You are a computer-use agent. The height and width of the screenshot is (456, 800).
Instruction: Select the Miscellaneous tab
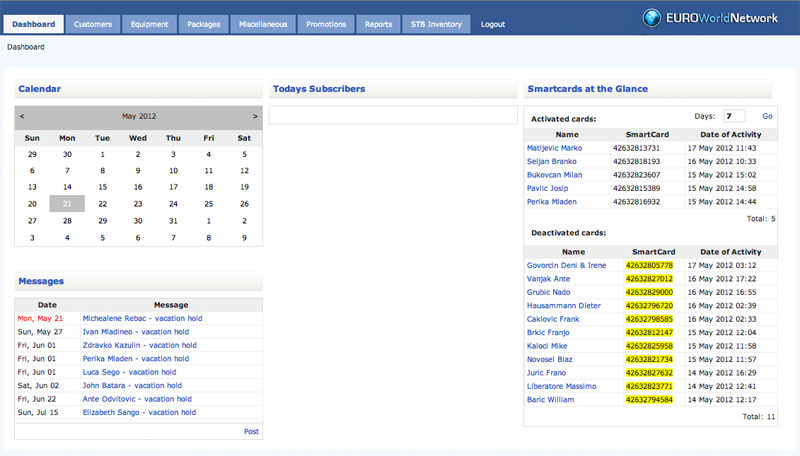263,24
